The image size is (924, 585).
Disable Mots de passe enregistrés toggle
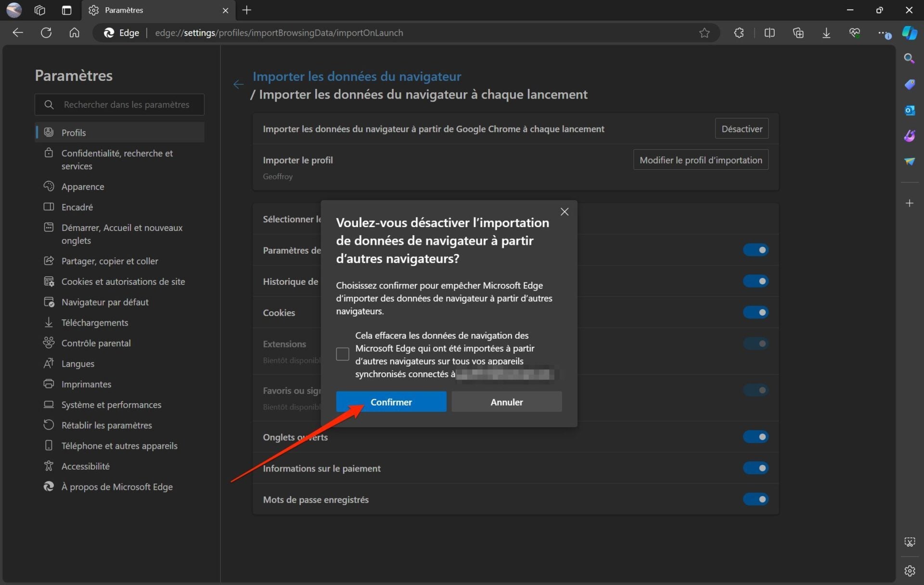point(755,499)
